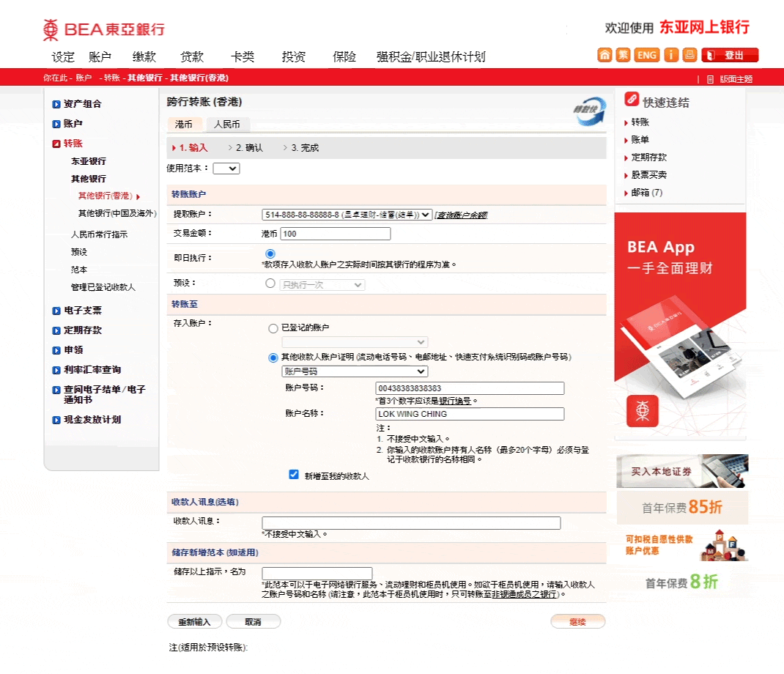Image resolution: width=784 pixels, height=674 pixels.
Task: Go to the home page icon
Action: pyautogui.click(x=604, y=55)
